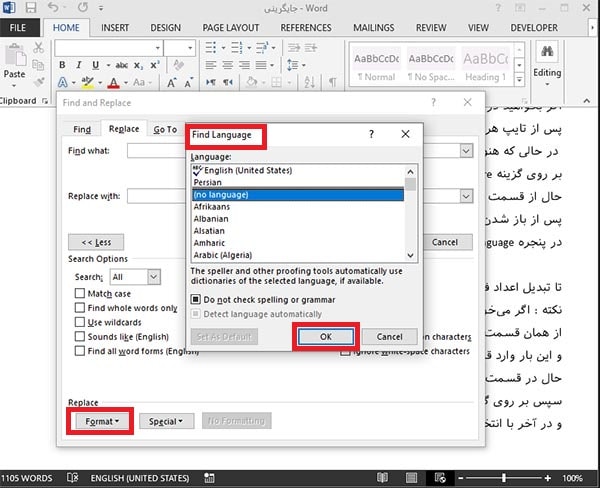This screenshot has width=600, height=488.
Task: Toggle Match case checkbox
Action: (x=80, y=293)
